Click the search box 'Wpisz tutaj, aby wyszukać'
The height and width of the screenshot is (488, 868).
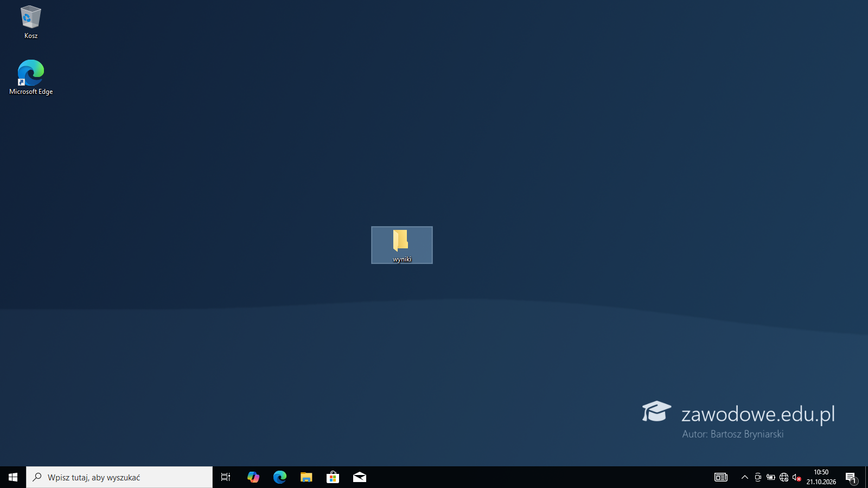tap(119, 477)
